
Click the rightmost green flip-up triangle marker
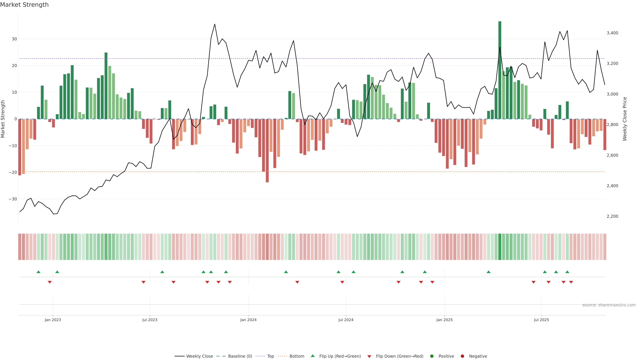567,272
